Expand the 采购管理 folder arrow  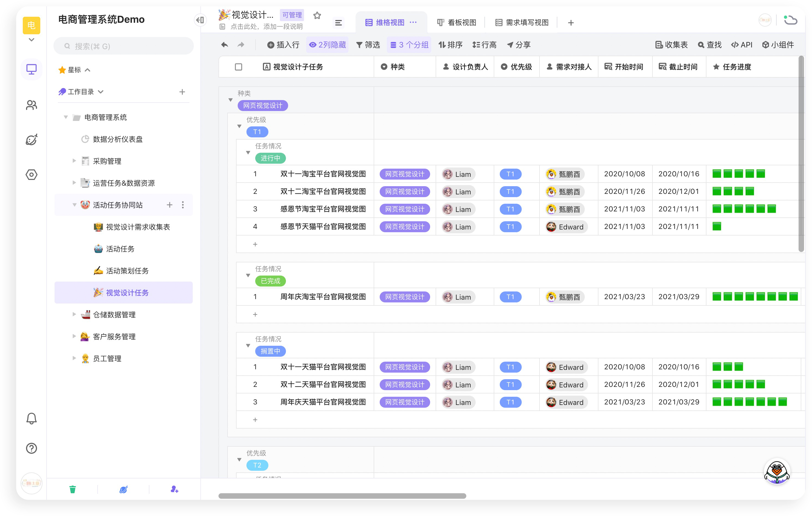[74, 161]
